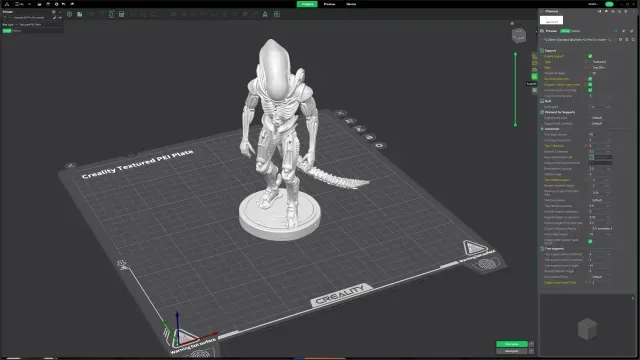Click the white filament color swatch

click(551, 20)
